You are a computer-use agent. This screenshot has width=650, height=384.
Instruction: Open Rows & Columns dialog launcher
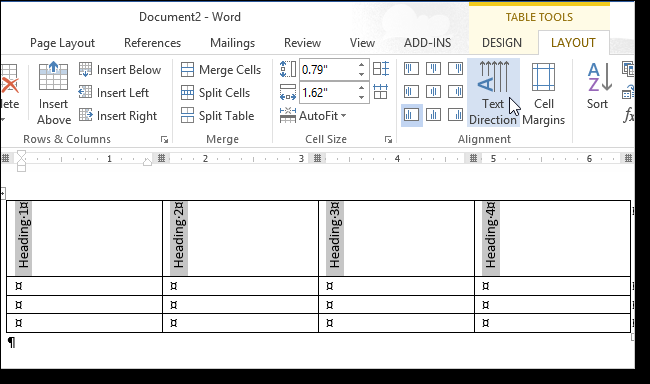click(164, 140)
